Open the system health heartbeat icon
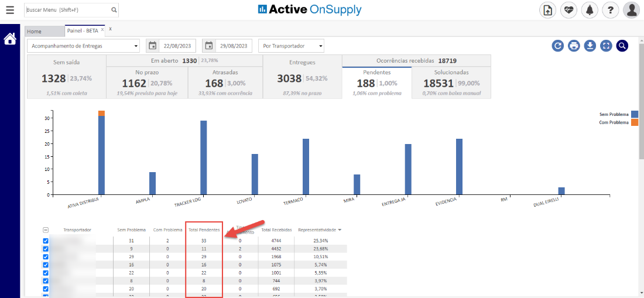The image size is (644, 298). click(x=569, y=11)
